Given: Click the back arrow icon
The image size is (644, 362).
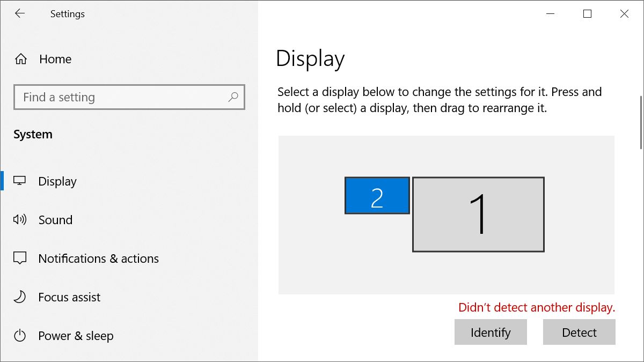Looking at the screenshot, I should [x=20, y=14].
